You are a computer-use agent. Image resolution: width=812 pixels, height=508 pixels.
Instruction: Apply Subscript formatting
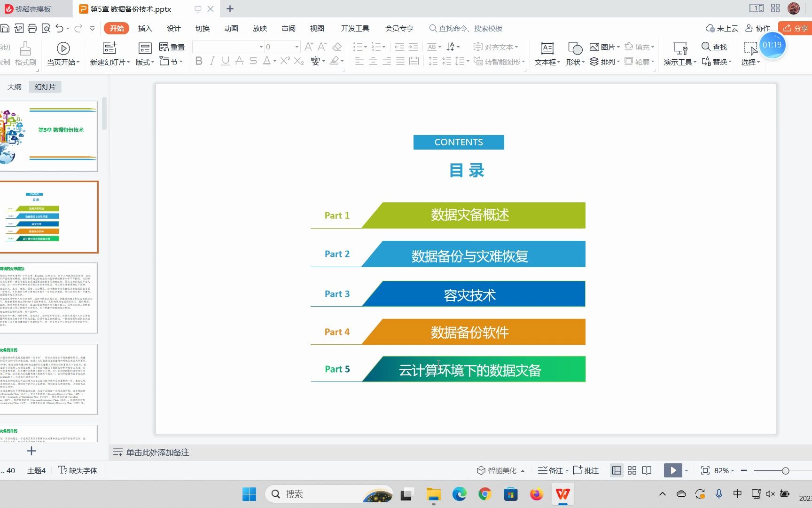pyautogui.click(x=299, y=61)
